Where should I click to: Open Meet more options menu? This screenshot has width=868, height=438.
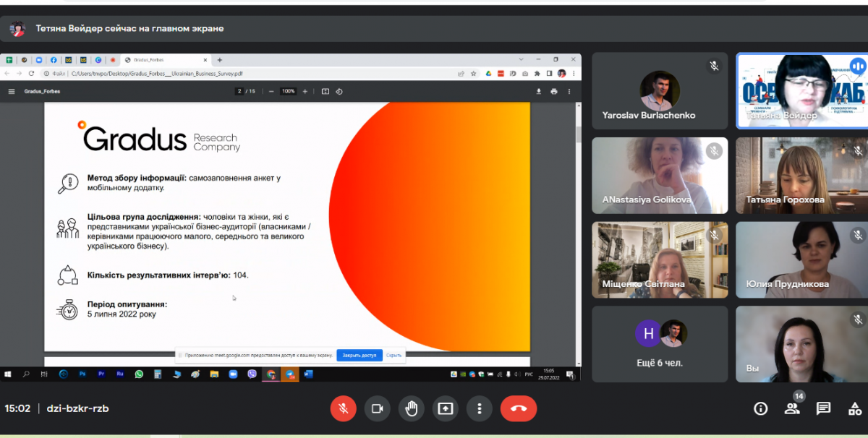point(479,408)
